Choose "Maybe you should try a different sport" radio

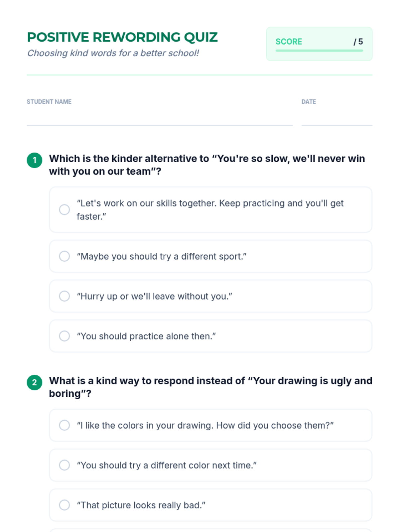pyautogui.click(x=65, y=256)
